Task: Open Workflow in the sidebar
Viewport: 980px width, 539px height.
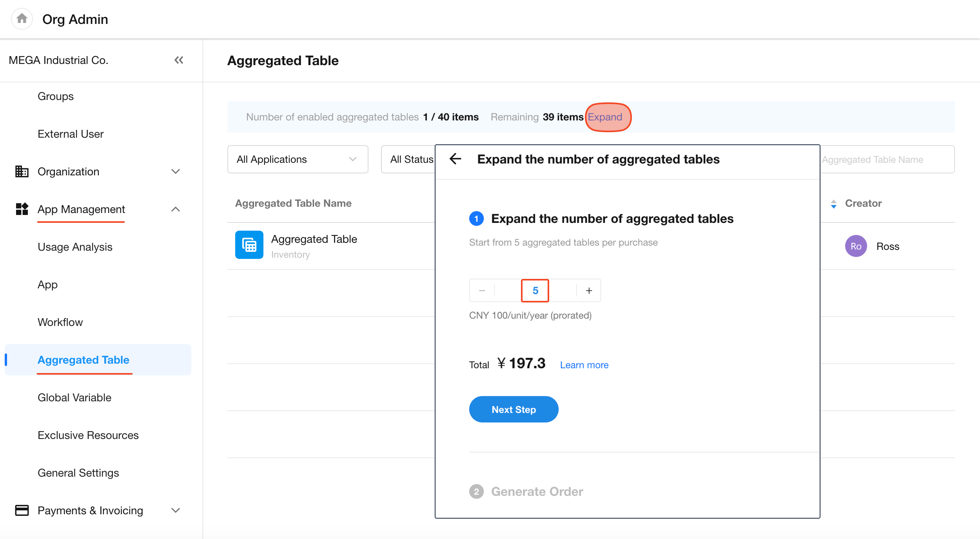Action: pyautogui.click(x=60, y=322)
